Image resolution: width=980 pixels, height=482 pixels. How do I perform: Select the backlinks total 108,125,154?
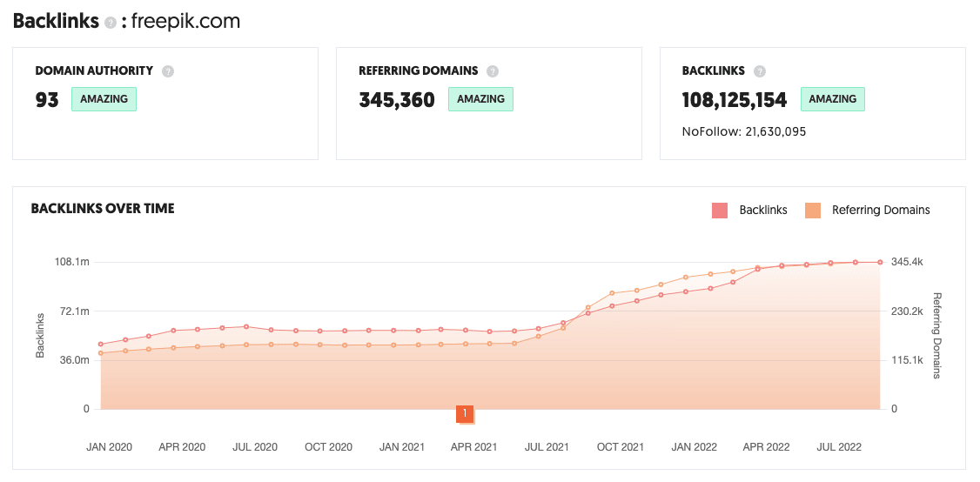coord(735,100)
